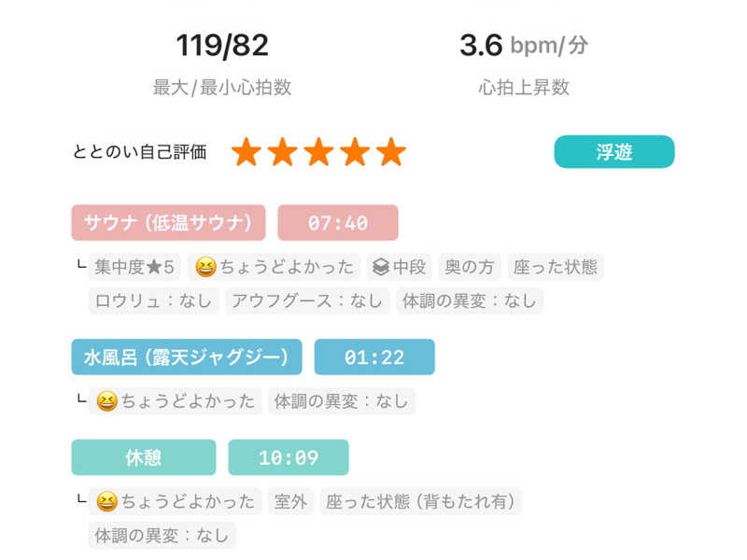The width and height of the screenshot is (747, 560).
Task: Click the 座った状態 (背もたれ有) tag
Action: click(x=420, y=501)
